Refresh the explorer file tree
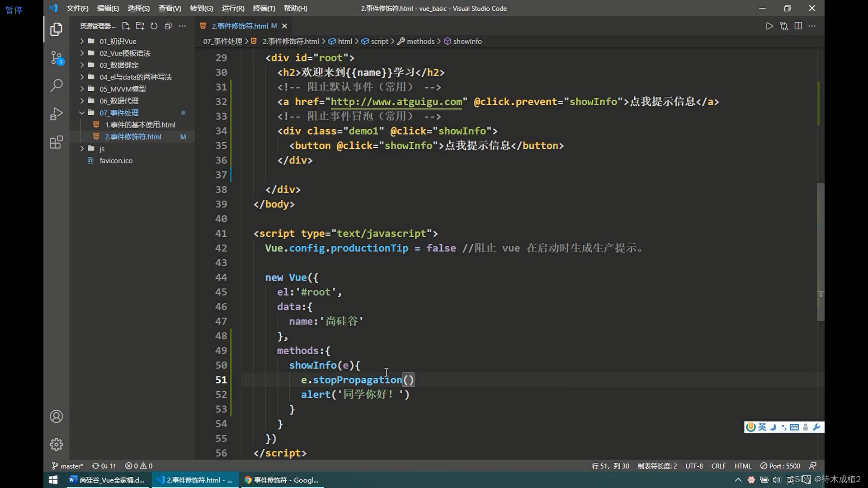868x488 pixels. pos(154,26)
